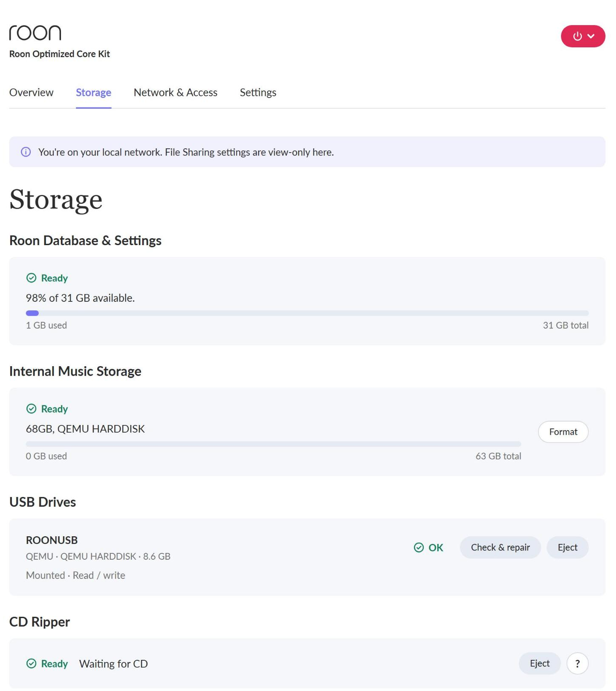Screen dimensions: 616x691
Task: Click 'QEMU · QEMU HARDDISK · 8.6 GB' details
Action: tap(98, 557)
